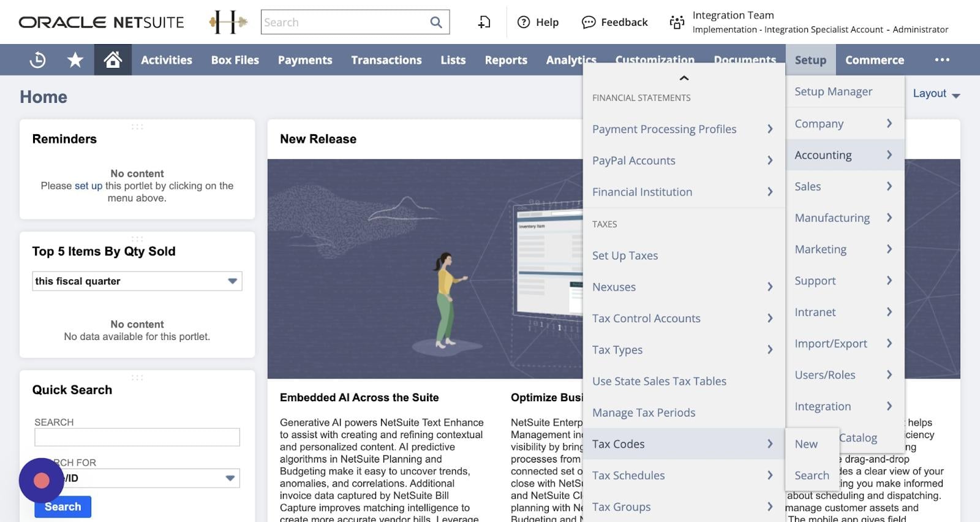Image resolution: width=980 pixels, height=522 pixels.
Task: Click the search magnifier icon
Action: [x=436, y=23]
